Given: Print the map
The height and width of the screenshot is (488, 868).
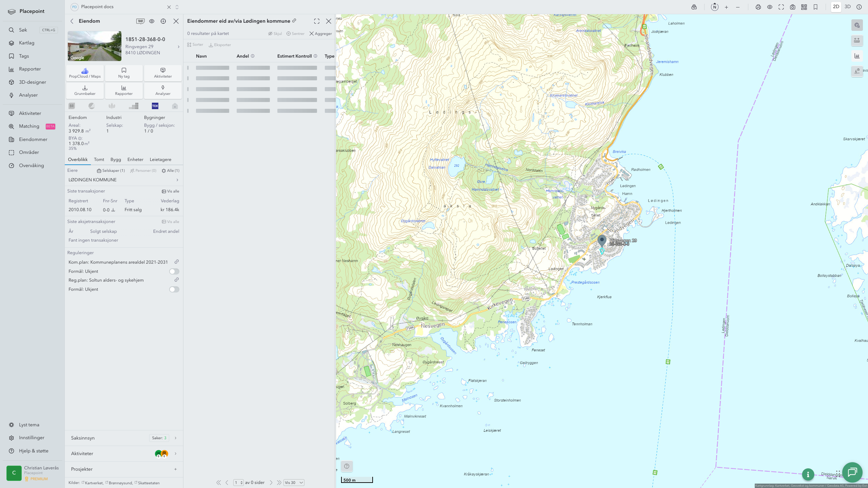Looking at the screenshot, I should (x=758, y=7).
